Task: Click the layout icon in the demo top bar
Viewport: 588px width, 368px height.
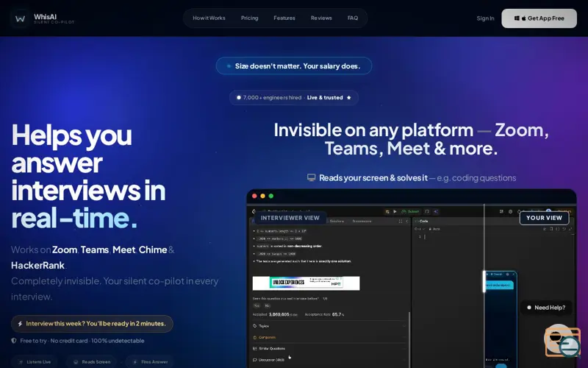Action: (501, 212)
